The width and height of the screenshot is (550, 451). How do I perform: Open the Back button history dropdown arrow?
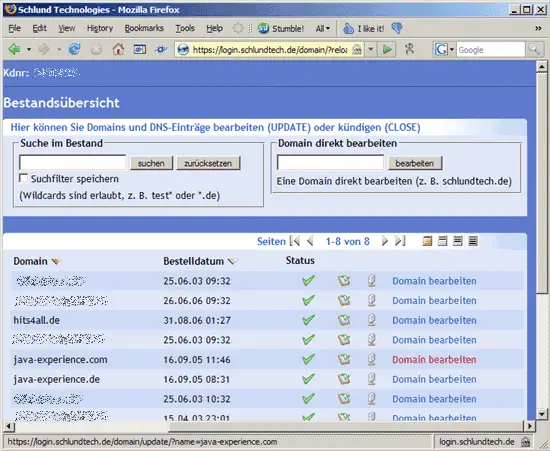(x=29, y=50)
